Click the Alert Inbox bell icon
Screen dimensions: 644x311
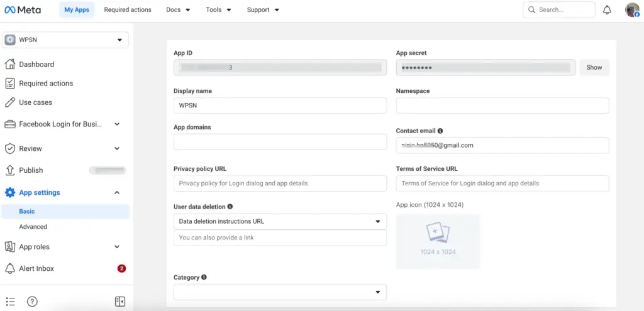pos(10,269)
